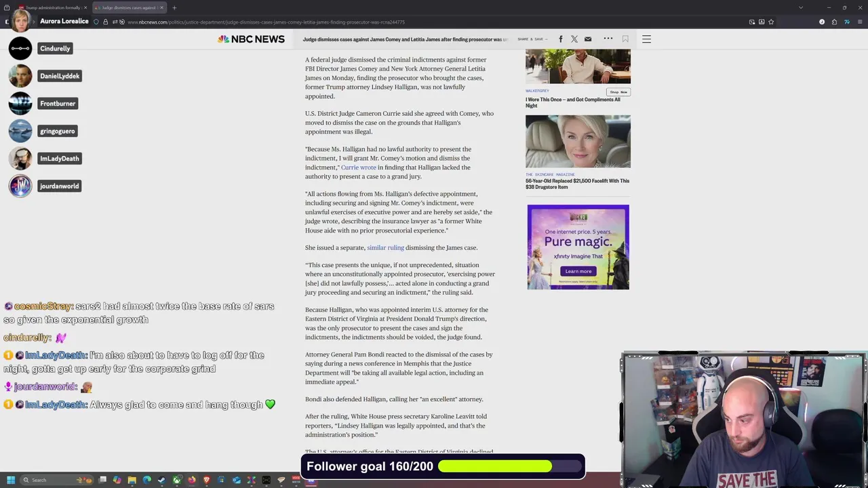Go to NBC News home via logo
868x488 pixels.
click(251, 39)
